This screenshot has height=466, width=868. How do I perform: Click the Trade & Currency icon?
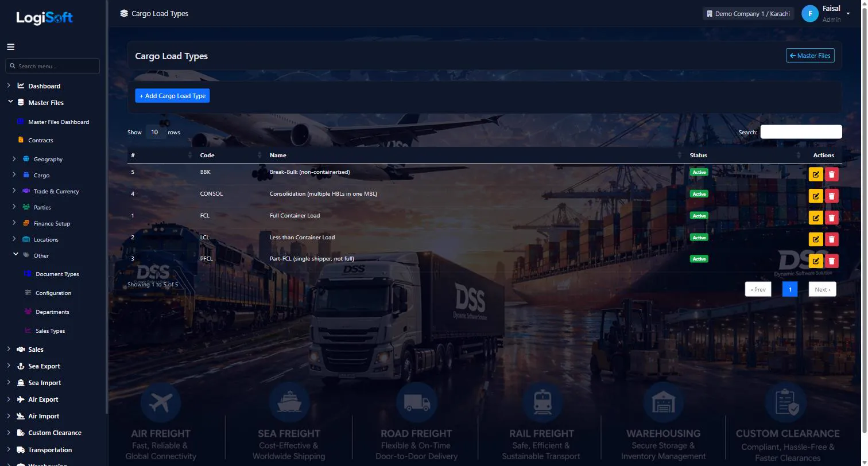click(26, 191)
